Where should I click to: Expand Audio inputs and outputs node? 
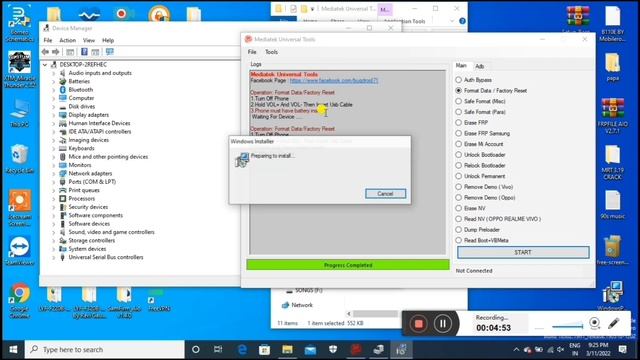[53, 73]
